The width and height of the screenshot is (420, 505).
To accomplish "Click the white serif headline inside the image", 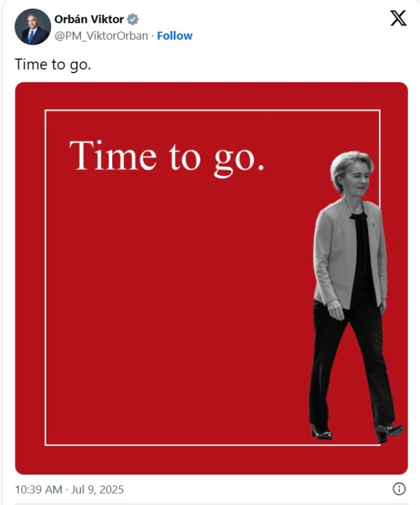I will point(167,158).
